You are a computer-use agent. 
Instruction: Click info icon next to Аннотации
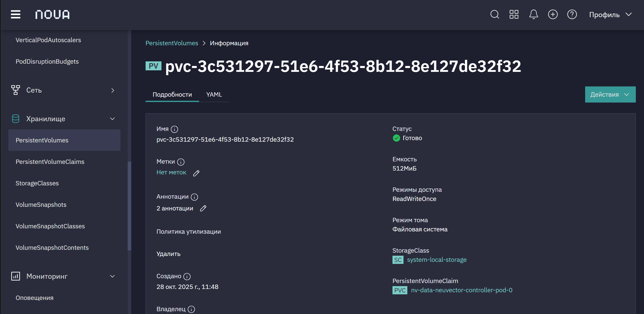[x=194, y=197]
